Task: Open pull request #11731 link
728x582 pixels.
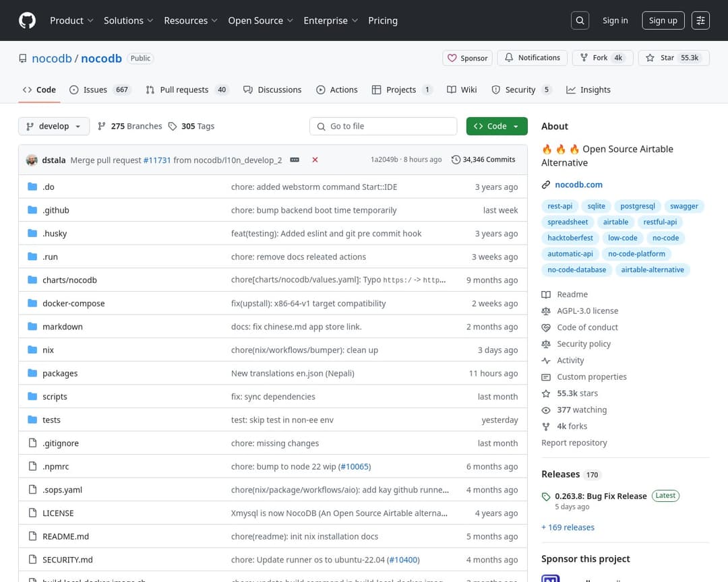Action: 157,160
